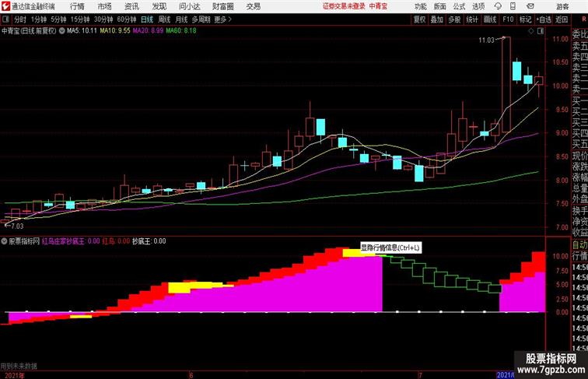
Task: Click the 多股 toolbar button
Action: [454, 19]
